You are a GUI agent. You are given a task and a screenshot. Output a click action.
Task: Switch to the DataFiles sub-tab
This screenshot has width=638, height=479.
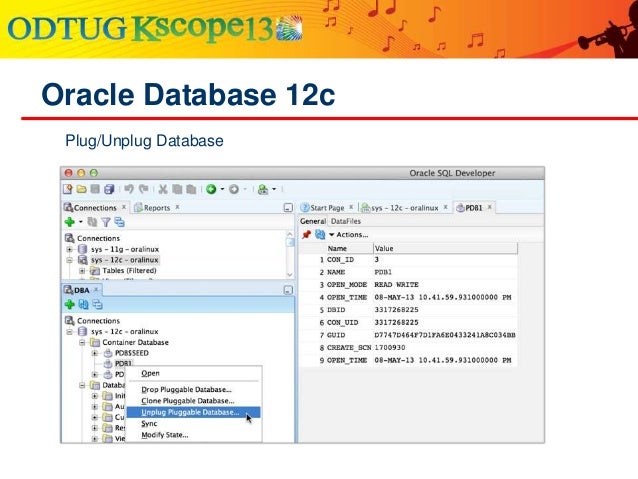tap(346, 221)
